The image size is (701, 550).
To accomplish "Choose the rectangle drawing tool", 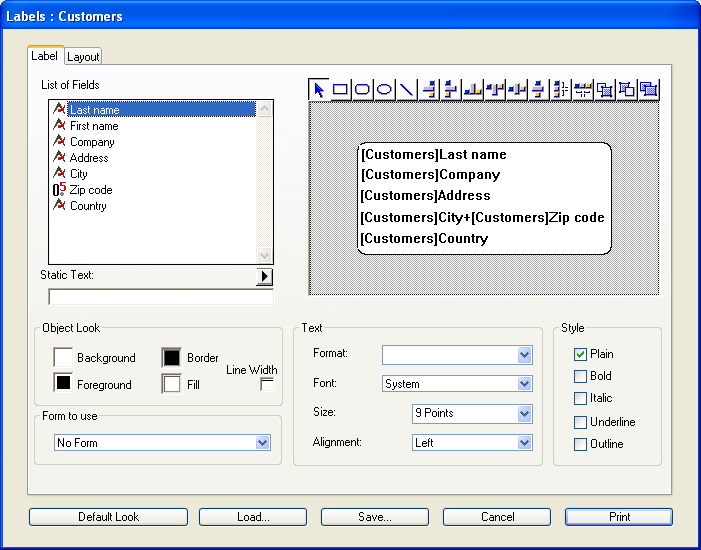I will 341,90.
